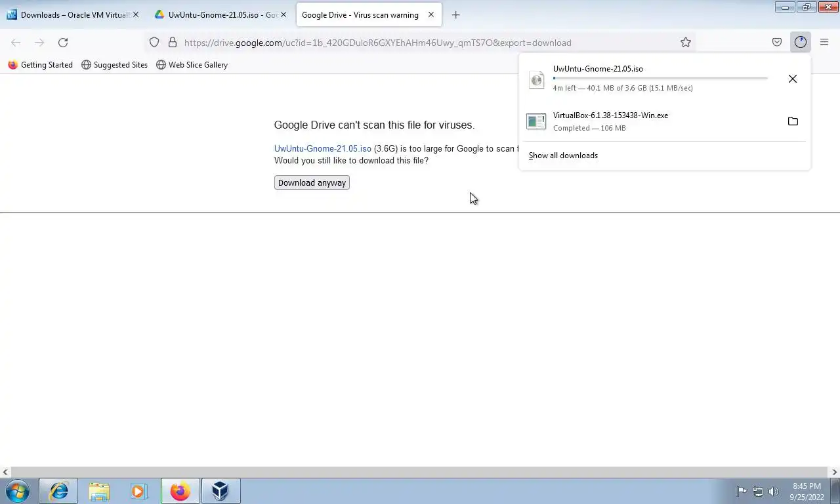Click the horizontal scrollbar track
This screenshot has height=504, width=840.
point(420,472)
